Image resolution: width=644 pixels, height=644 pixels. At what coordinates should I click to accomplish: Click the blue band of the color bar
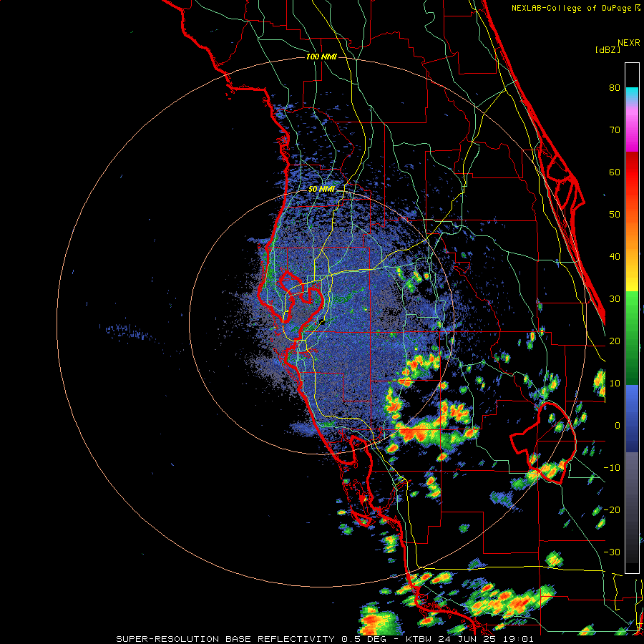pos(632,417)
